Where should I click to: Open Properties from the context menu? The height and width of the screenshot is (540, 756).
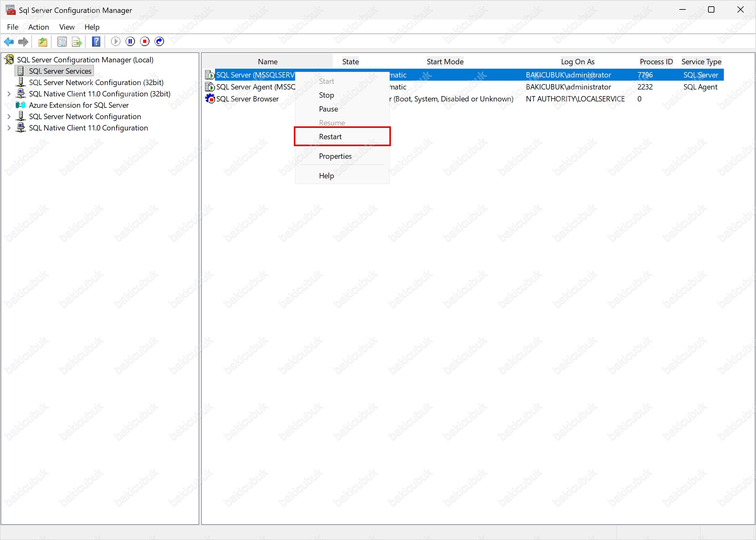[x=335, y=156]
